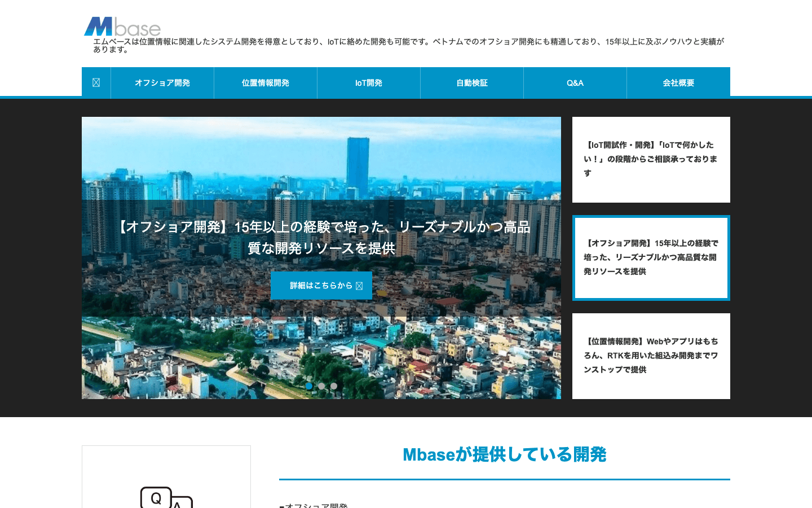Viewport: 812px width, 508px height.
Task: Select the second slider pagination dot
Action: pyautogui.click(x=321, y=386)
